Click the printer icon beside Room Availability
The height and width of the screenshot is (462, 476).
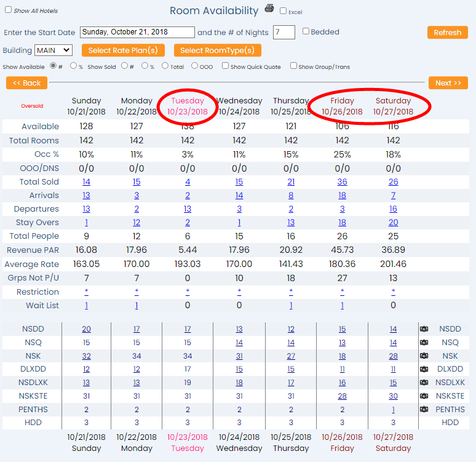269,9
